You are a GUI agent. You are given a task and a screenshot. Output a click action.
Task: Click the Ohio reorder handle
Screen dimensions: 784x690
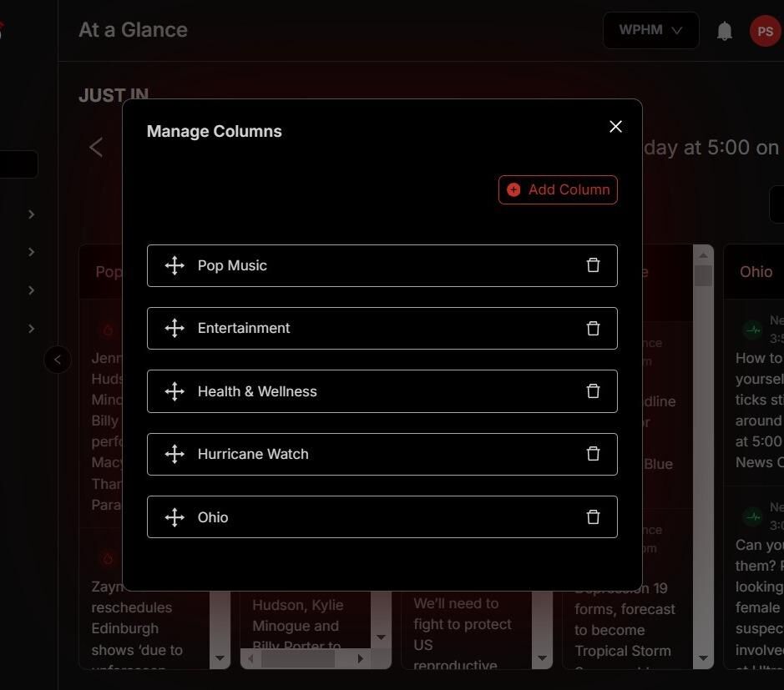click(175, 517)
